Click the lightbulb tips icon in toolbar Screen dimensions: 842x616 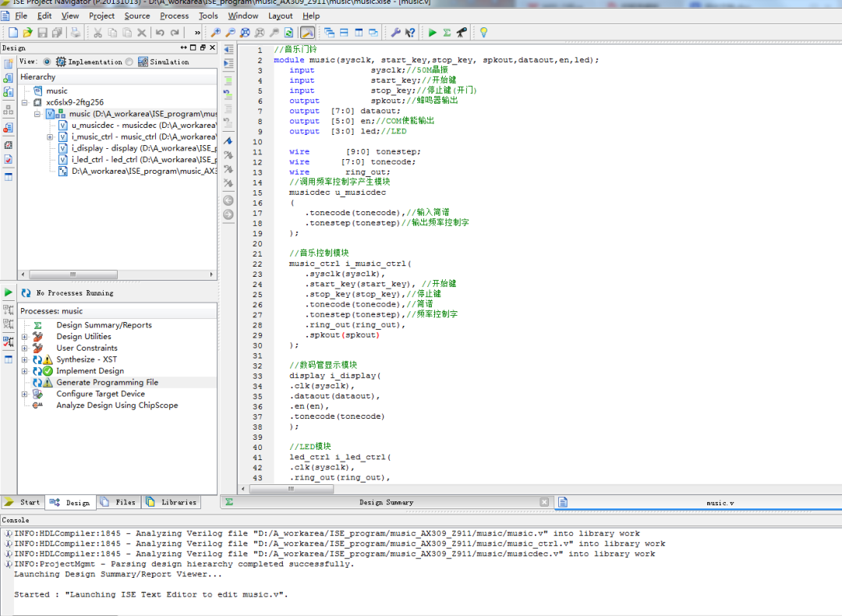(483, 33)
